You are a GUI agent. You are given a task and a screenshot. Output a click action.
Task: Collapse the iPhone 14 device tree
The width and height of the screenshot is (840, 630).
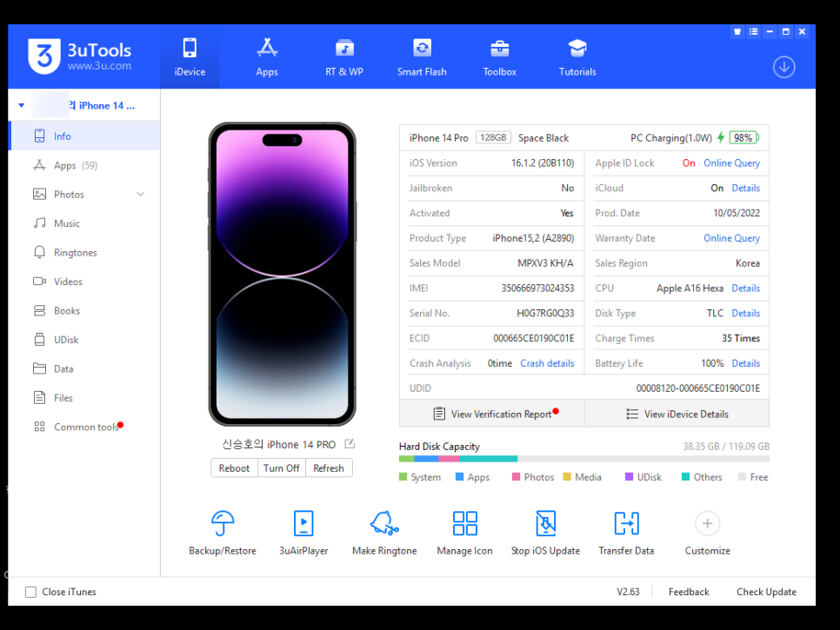[x=21, y=106]
